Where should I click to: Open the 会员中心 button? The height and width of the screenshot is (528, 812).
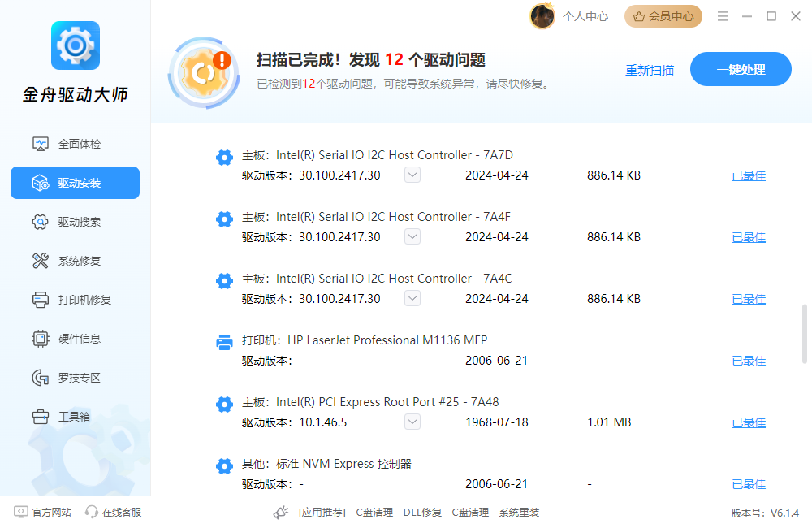pos(663,16)
